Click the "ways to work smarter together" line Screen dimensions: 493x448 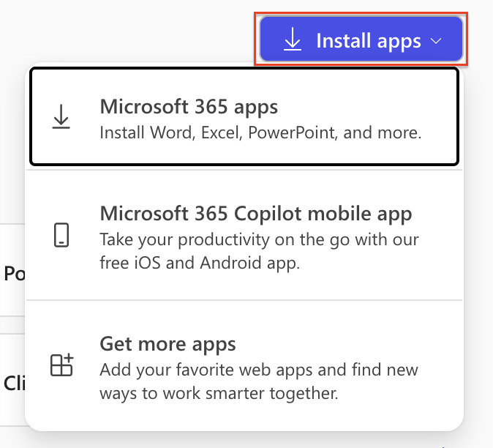tap(219, 393)
